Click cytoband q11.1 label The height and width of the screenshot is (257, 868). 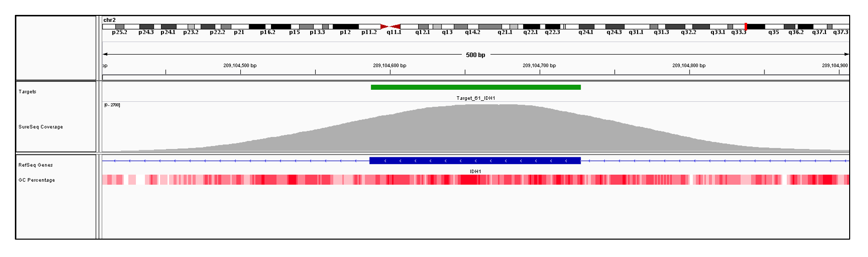pos(394,32)
